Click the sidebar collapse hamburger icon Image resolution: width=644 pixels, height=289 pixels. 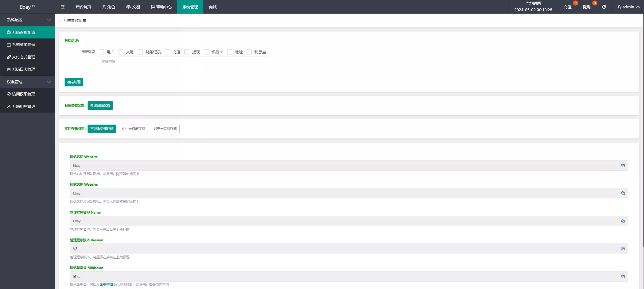(62, 7)
